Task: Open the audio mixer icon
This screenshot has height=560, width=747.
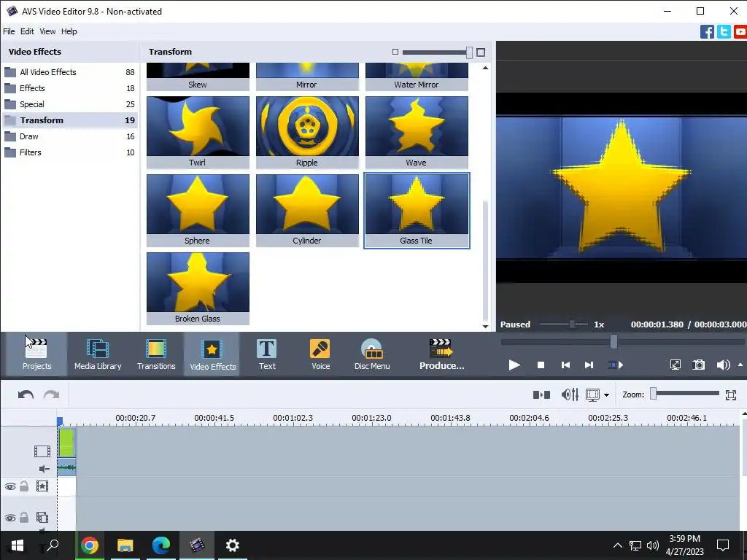Action: click(x=570, y=394)
